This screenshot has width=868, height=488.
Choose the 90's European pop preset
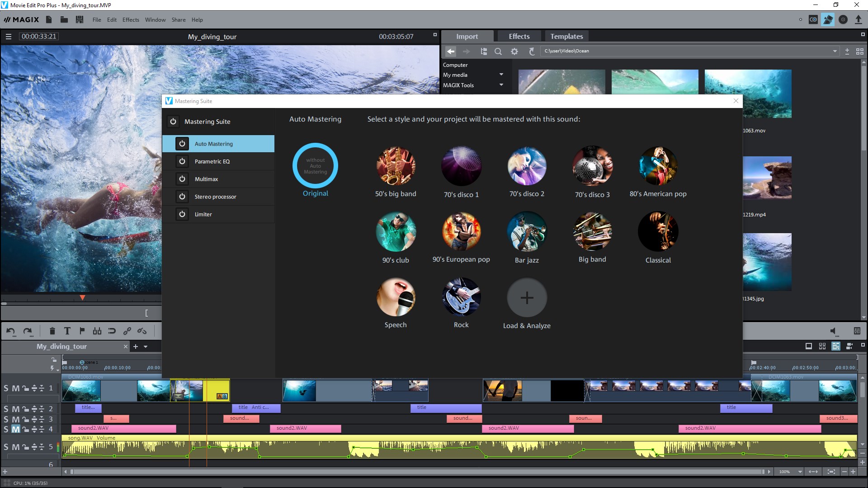[461, 232]
